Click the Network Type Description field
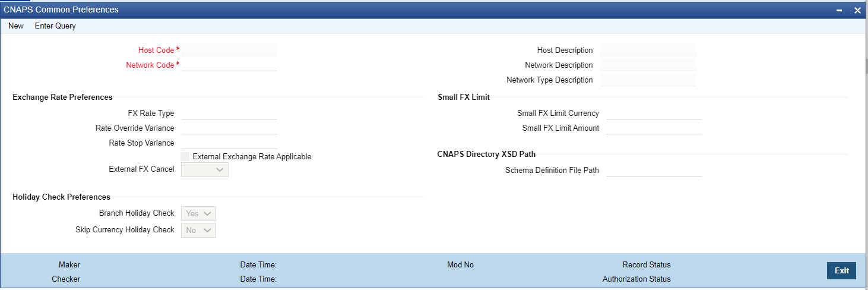 648,80
